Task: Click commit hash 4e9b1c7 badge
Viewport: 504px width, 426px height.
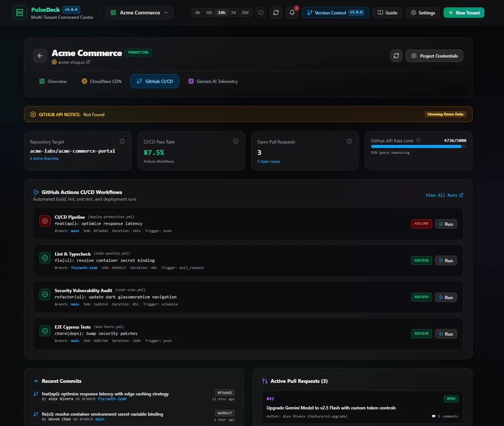Action: coord(225,413)
